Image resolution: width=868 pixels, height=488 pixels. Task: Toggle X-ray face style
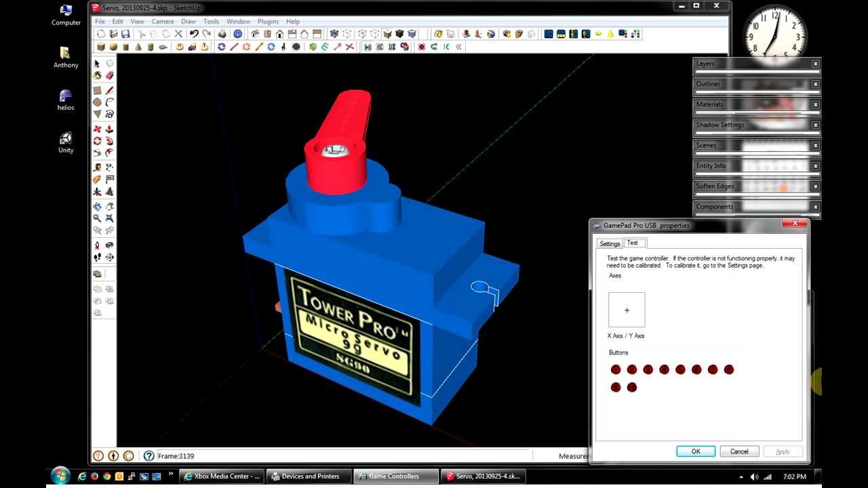click(334, 34)
